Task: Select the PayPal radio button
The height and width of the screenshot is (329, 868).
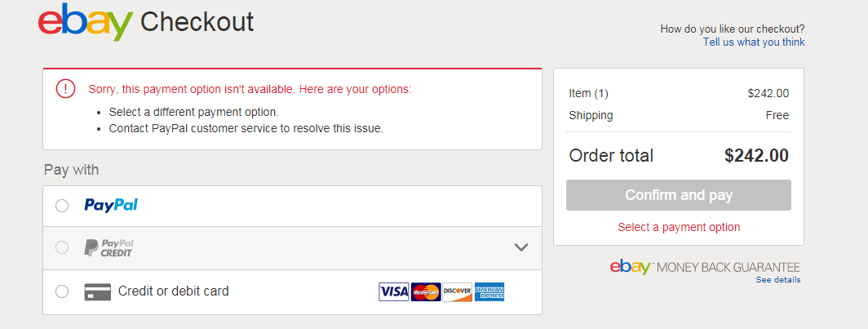Action: (x=62, y=206)
